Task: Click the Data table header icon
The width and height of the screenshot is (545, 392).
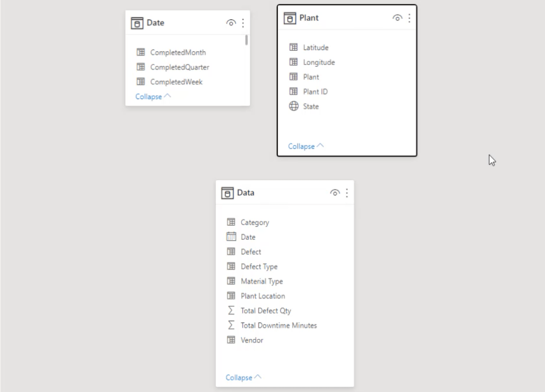Action: (227, 193)
